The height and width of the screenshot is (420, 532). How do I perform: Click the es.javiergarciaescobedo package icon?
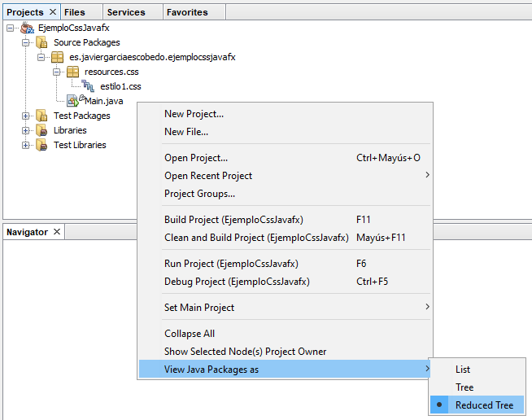tap(57, 57)
